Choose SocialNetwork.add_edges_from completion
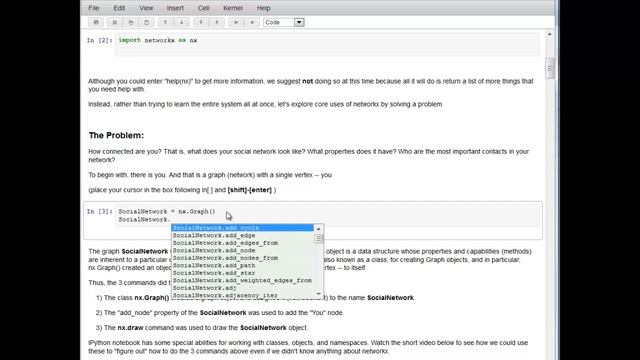Image resolution: width=640 pixels, height=360 pixels. (x=242, y=243)
